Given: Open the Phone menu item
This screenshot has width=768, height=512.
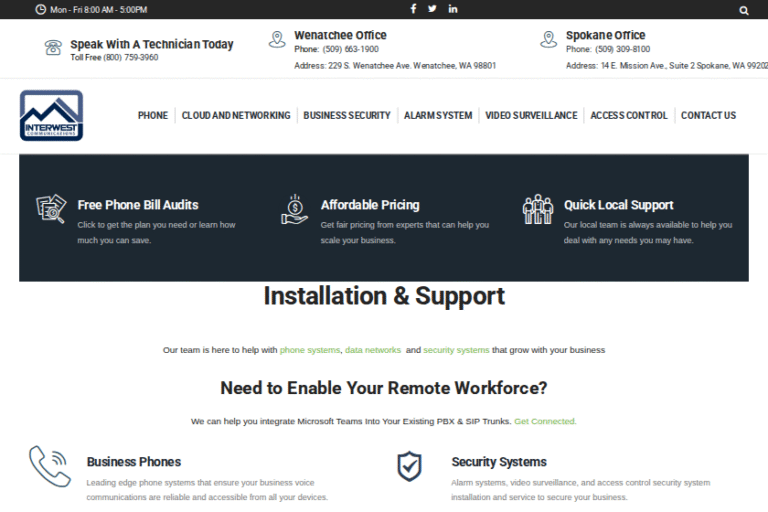Looking at the screenshot, I should (x=153, y=116).
